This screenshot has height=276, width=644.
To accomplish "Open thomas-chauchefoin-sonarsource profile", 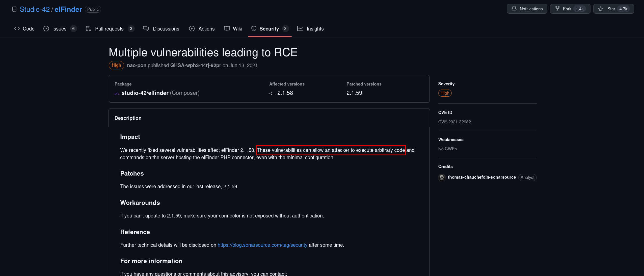I will [482, 177].
